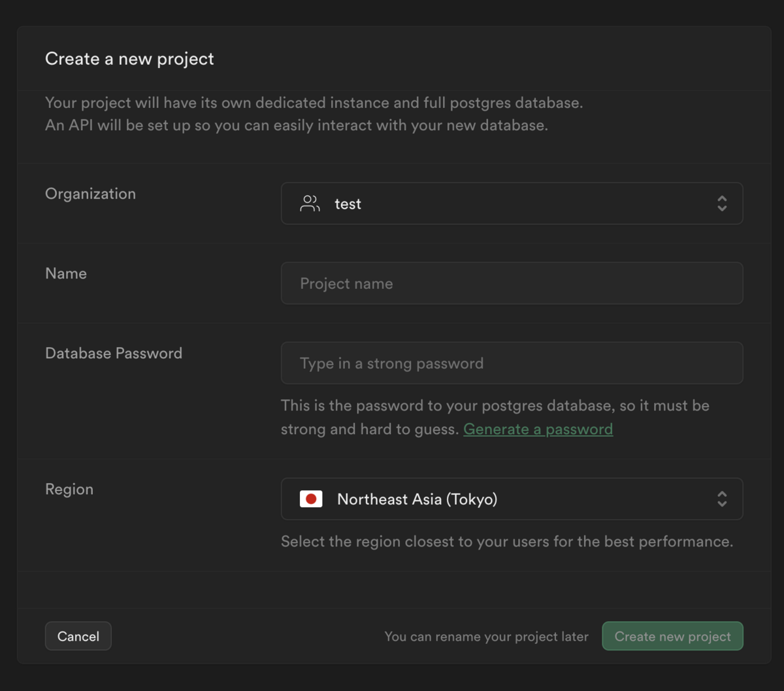
Task: Select the "test" organization name
Action: tap(348, 204)
